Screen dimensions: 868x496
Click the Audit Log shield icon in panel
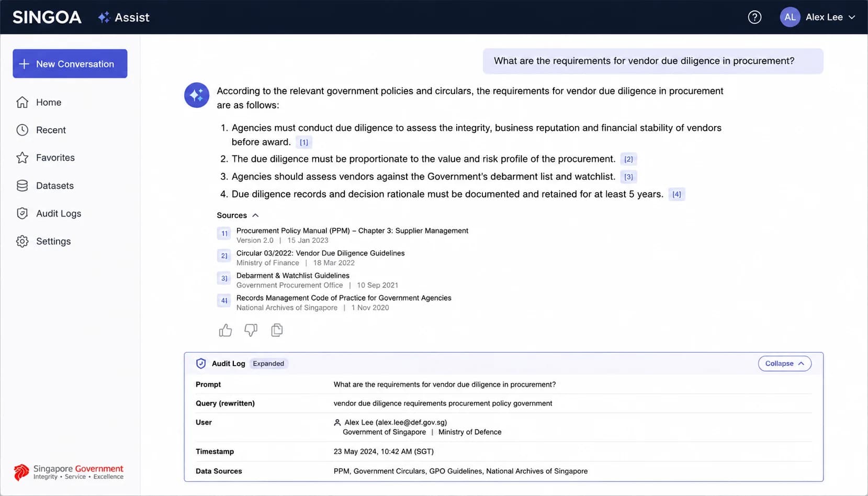point(201,364)
